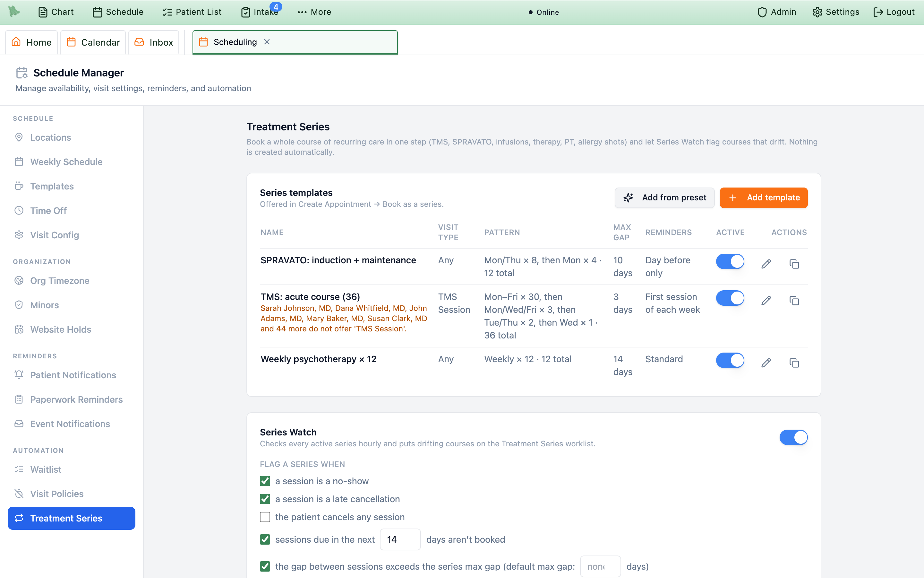
Task: Open Intake with 4 notifications
Action: [x=260, y=12]
